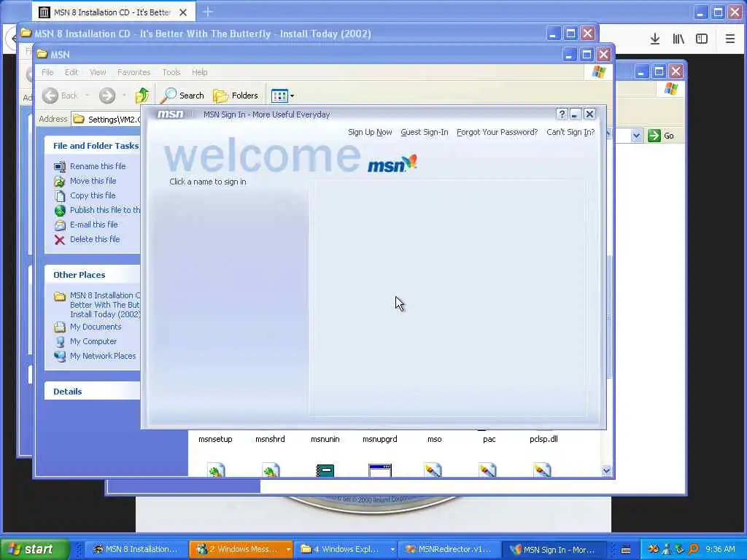
Task: Select the msnsetup file
Action: 215,439
